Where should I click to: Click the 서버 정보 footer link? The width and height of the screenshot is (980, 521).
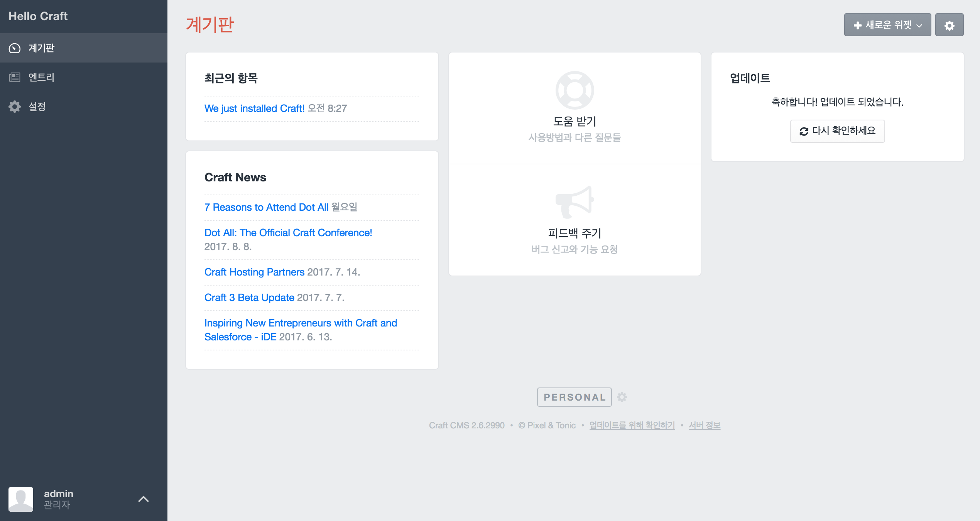pos(705,425)
